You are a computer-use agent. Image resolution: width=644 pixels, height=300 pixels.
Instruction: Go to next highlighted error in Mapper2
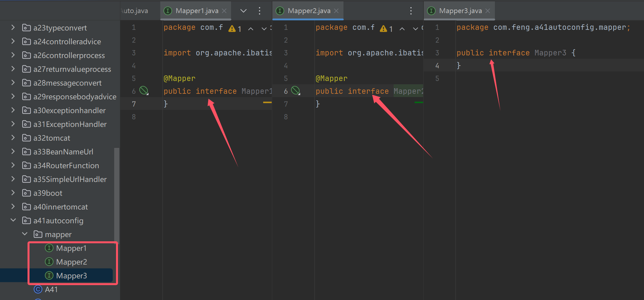pyautogui.click(x=415, y=29)
